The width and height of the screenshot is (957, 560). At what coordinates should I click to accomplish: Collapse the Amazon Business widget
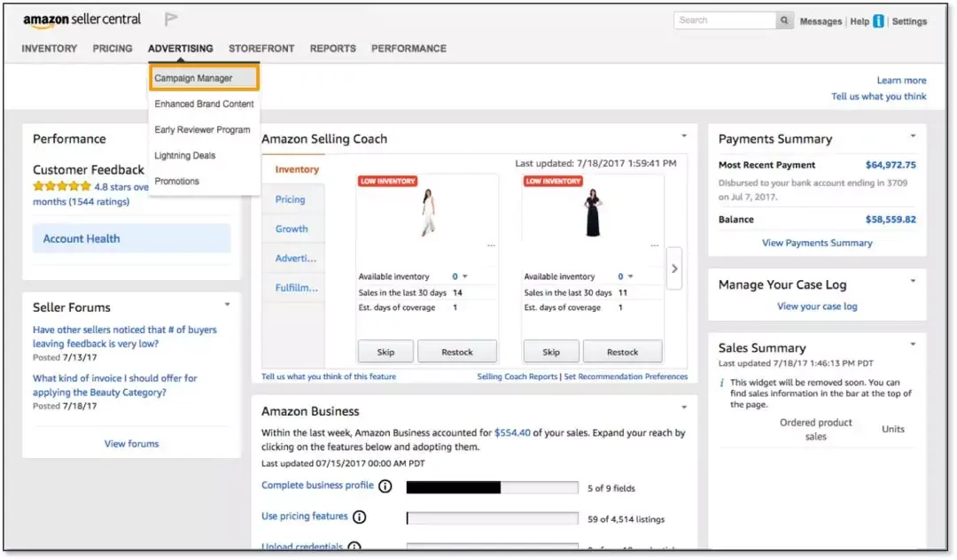pos(684,408)
